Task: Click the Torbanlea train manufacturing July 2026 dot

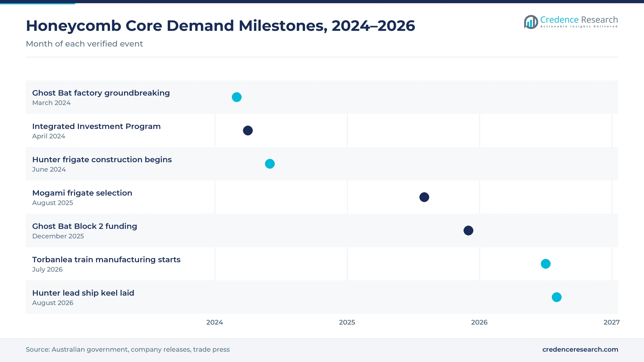Action: coord(546,264)
